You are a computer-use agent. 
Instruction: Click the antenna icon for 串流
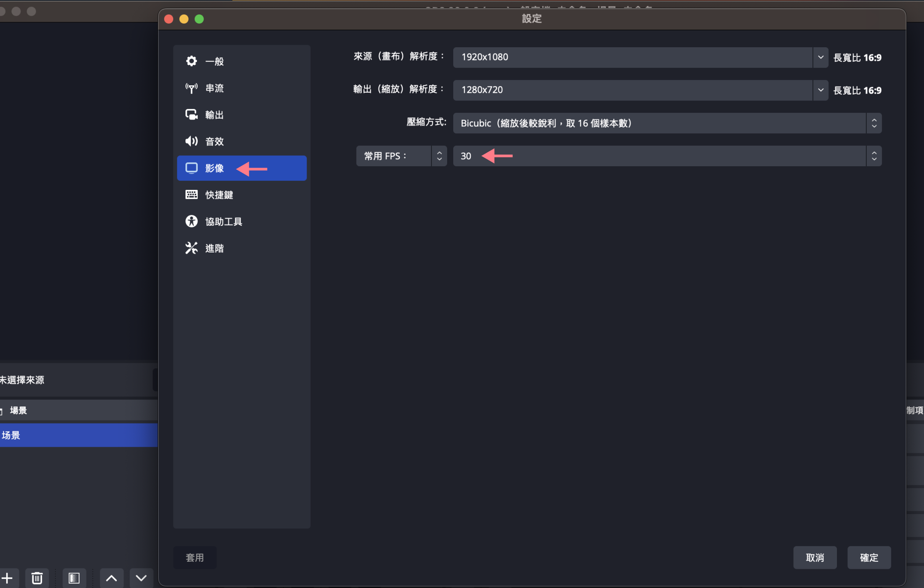(191, 88)
